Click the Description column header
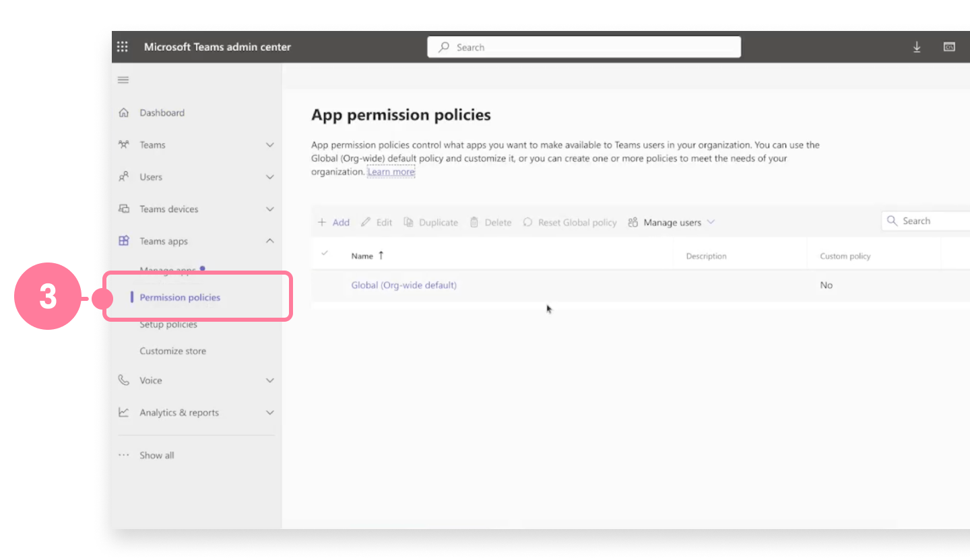This screenshot has height=560, width=970. point(706,256)
